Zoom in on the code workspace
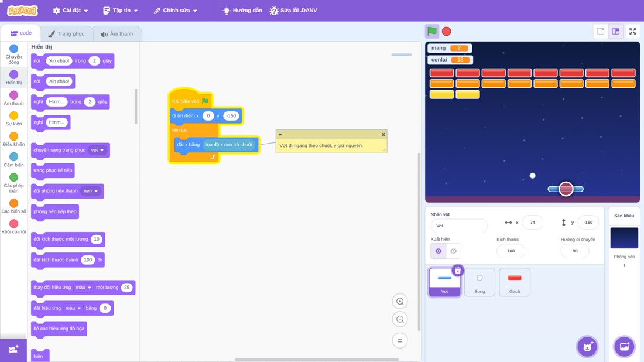The image size is (644, 362). [400, 301]
